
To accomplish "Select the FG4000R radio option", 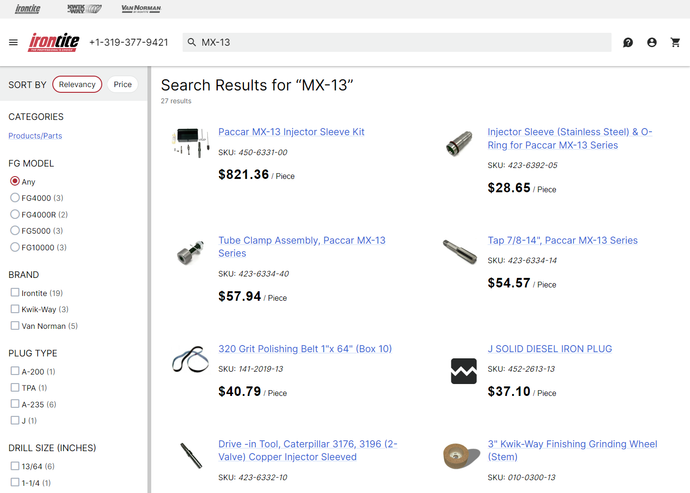I will [15, 214].
